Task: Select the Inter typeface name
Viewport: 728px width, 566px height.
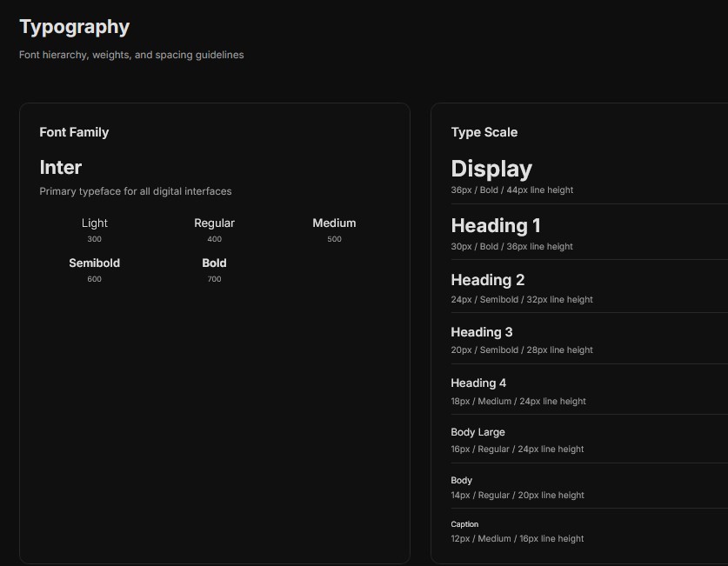Action: point(61,167)
